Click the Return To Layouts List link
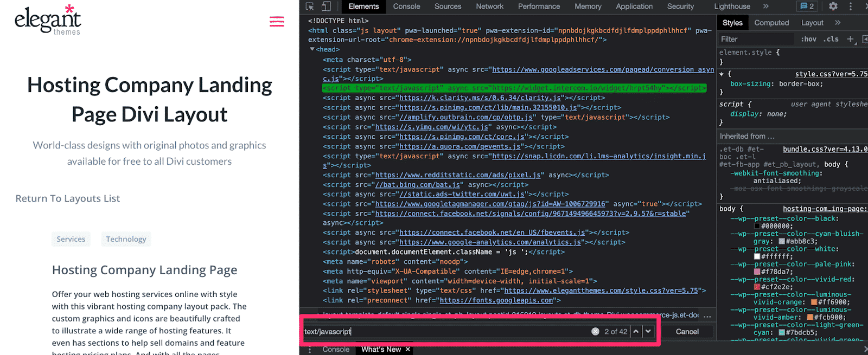The height and width of the screenshot is (355, 868). 68,198
